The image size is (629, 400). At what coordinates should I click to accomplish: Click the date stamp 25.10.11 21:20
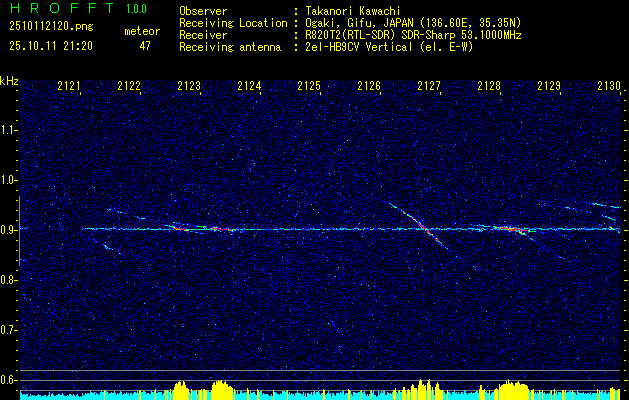(x=51, y=46)
